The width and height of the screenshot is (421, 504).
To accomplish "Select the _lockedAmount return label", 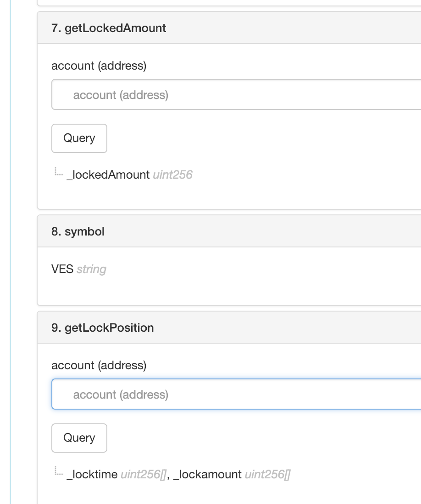I will coord(108,175).
